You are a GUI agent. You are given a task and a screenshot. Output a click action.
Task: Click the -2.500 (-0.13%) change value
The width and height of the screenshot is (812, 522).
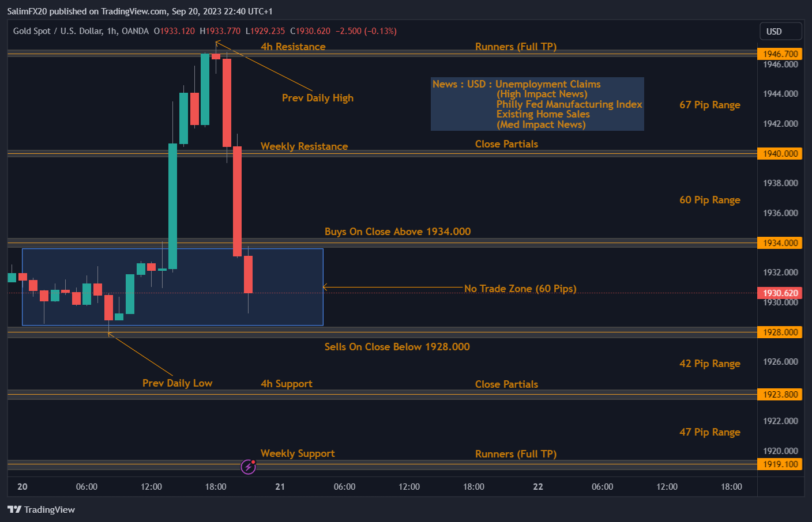(366, 31)
